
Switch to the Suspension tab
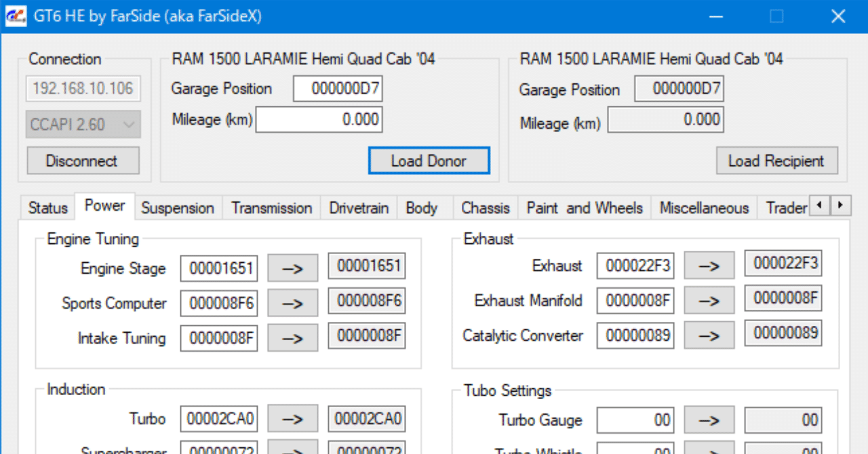click(178, 208)
